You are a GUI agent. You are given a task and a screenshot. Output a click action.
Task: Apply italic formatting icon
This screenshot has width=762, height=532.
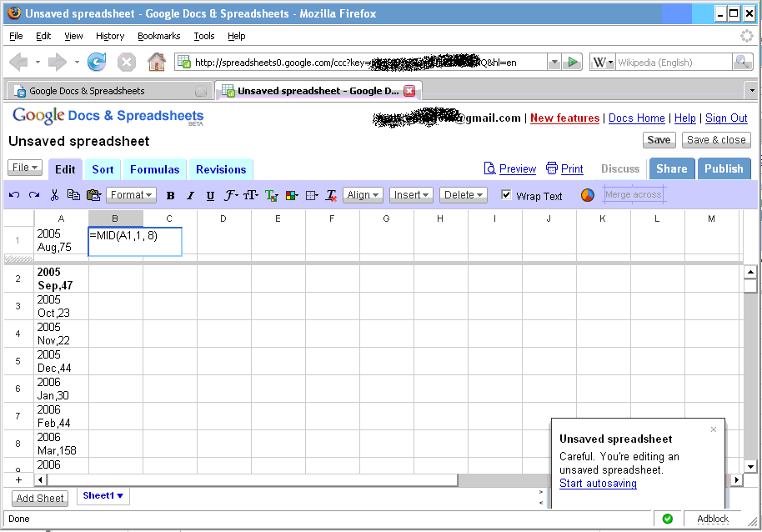point(190,196)
